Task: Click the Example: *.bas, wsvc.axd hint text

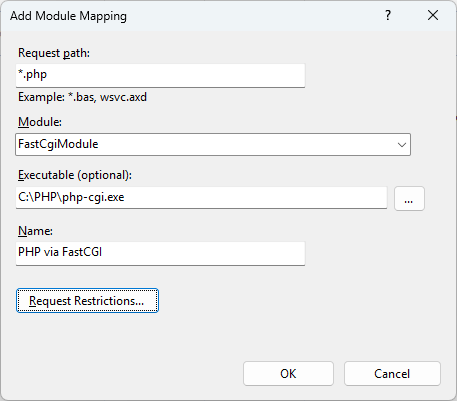Action: pos(82,97)
